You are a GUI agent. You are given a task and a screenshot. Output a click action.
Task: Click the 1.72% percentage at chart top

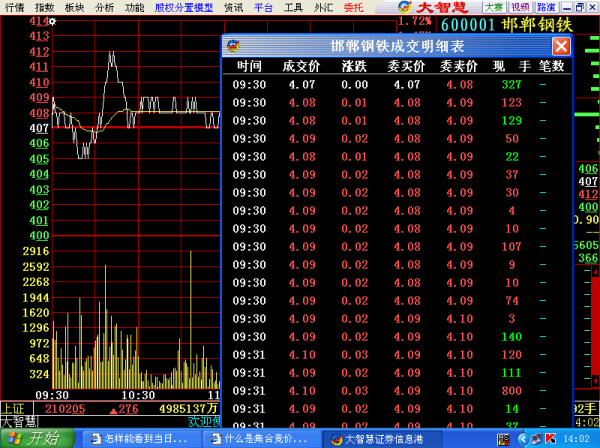pos(414,21)
